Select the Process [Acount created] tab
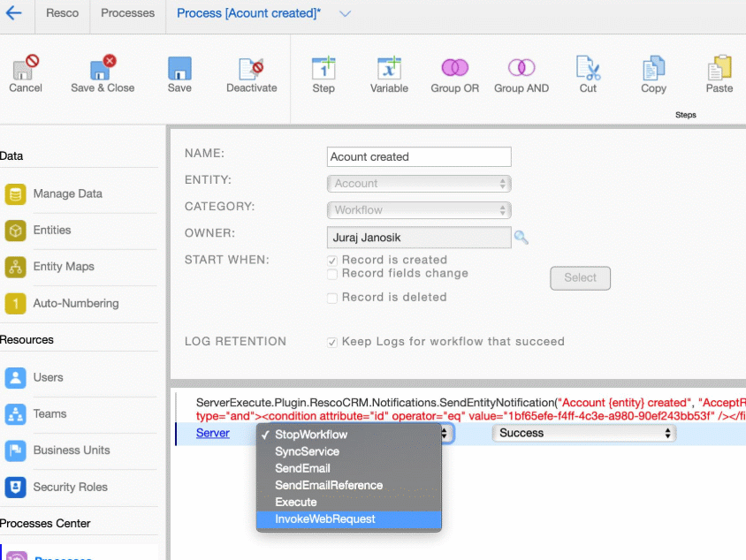 [249, 13]
